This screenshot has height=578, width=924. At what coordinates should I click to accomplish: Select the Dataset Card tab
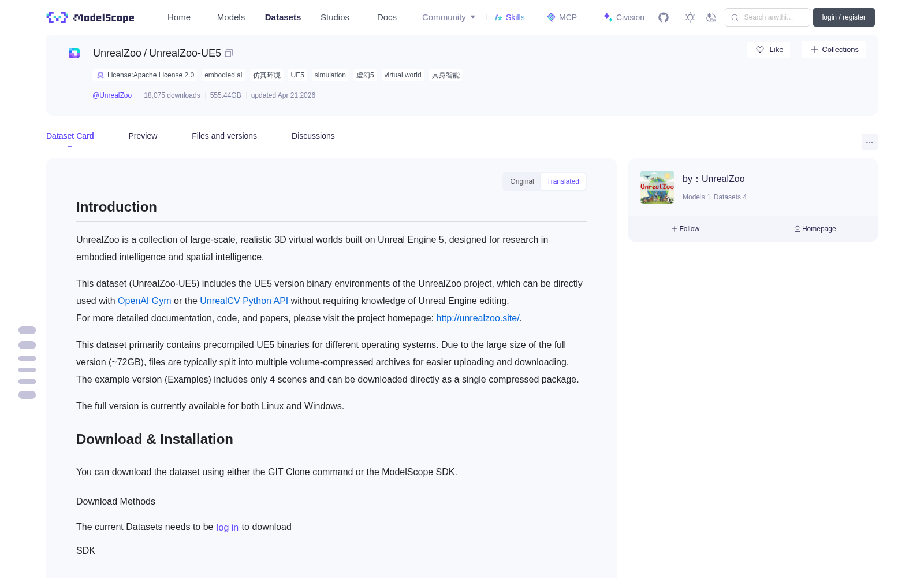tap(70, 136)
